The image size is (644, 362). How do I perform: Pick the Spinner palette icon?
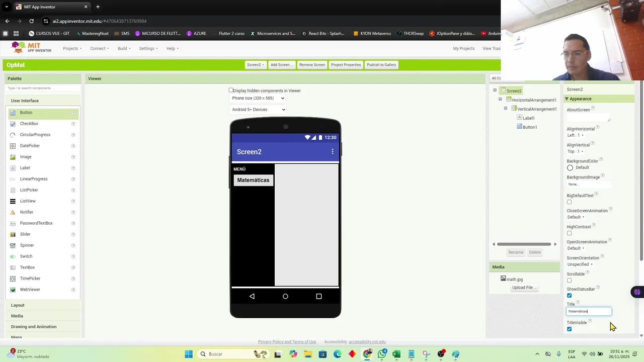(x=13, y=245)
